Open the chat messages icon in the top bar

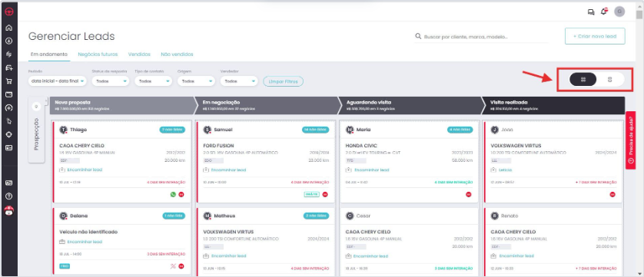pyautogui.click(x=591, y=12)
